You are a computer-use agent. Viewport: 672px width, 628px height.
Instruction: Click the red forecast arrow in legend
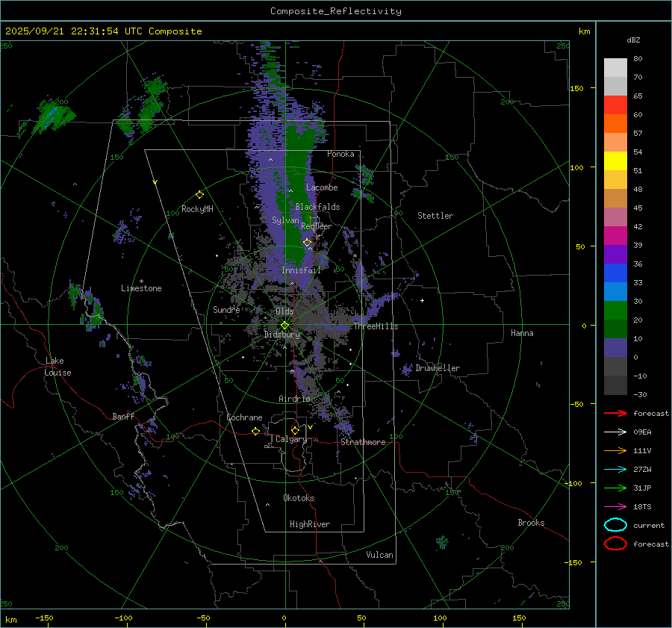(x=615, y=413)
